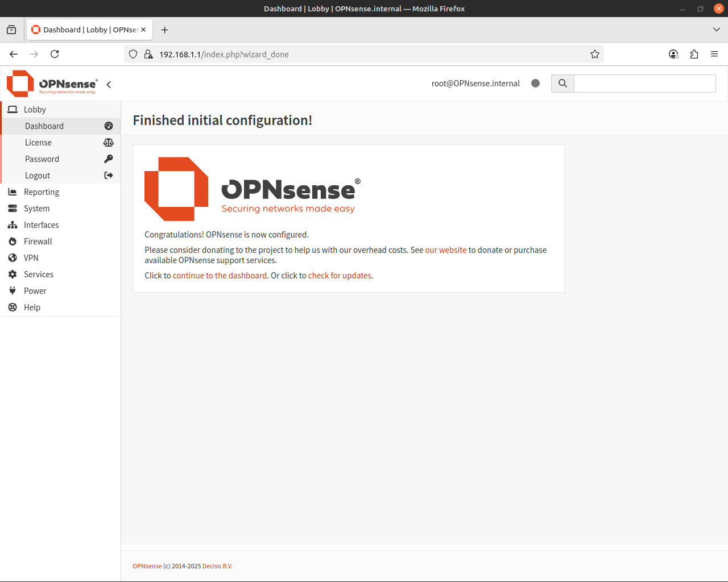Image resolution: width=728 pixels, height=582 pixels.
Task: Click the search magnifier icon
Action: 562,84
